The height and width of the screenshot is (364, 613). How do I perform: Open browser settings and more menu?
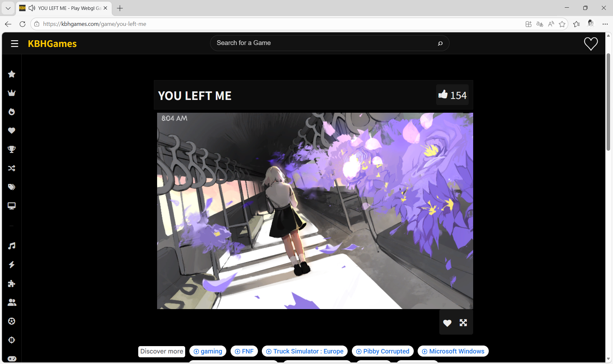[x=605, y=24]
